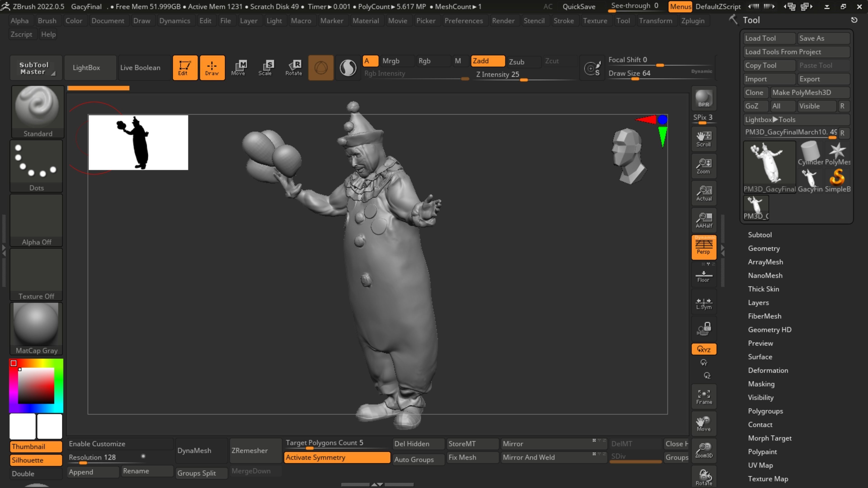Expand the UV Map section
The height and width of the screenshot is (488, 868).
[x=760, y=465]
